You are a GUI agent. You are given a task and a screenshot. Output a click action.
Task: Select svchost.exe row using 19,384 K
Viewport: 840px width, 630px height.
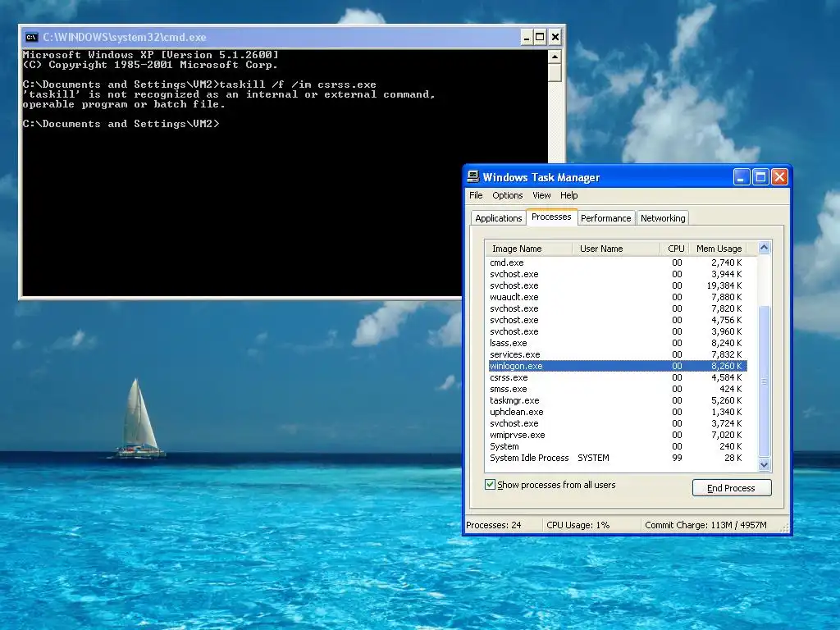pyautogui.click(x=618, y=285)
